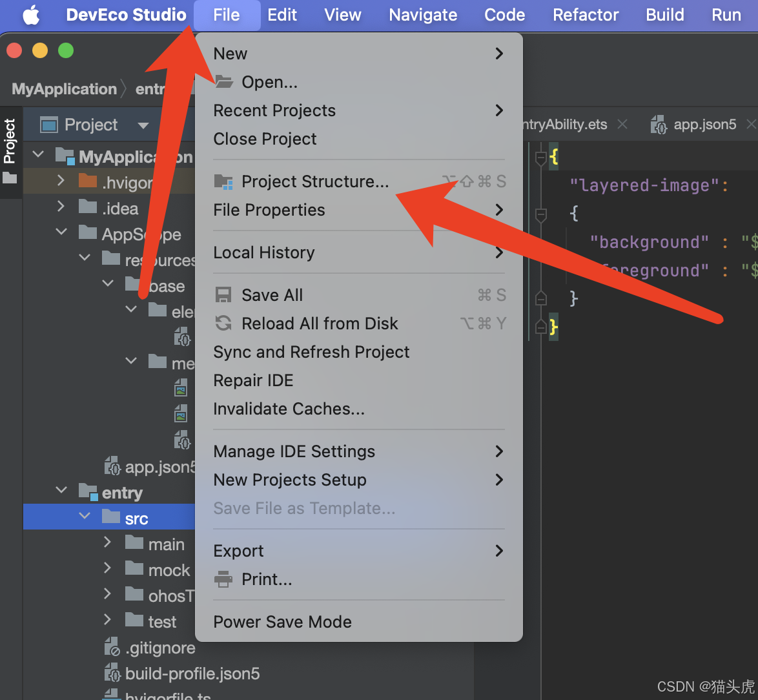
Task: Click the Save All floppy disk icon
Action: (223, 295)
